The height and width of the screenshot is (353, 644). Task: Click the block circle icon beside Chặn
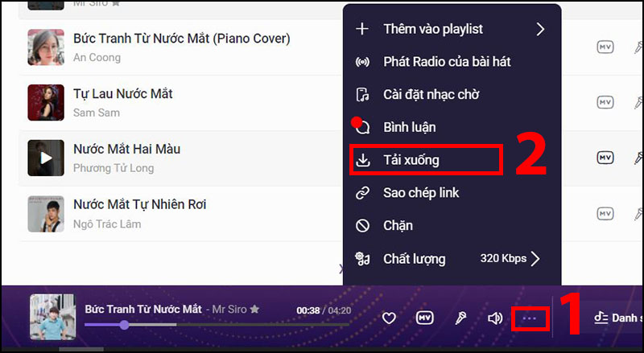pyautogui.click(x=363, y=225)
